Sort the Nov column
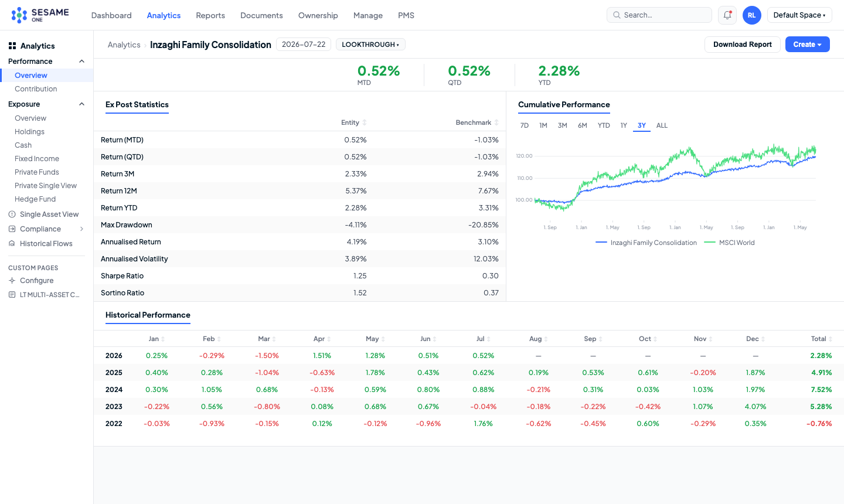 [711, 339]
